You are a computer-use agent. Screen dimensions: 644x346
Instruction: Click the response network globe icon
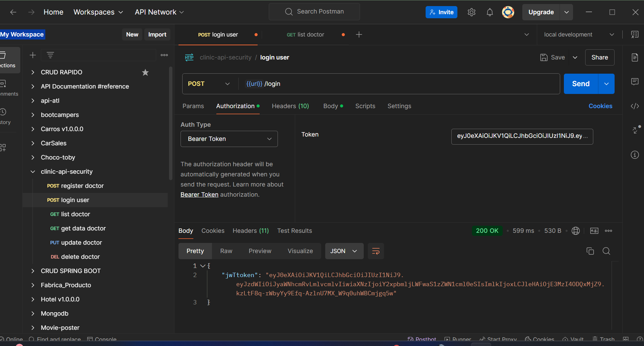point(576,231)
